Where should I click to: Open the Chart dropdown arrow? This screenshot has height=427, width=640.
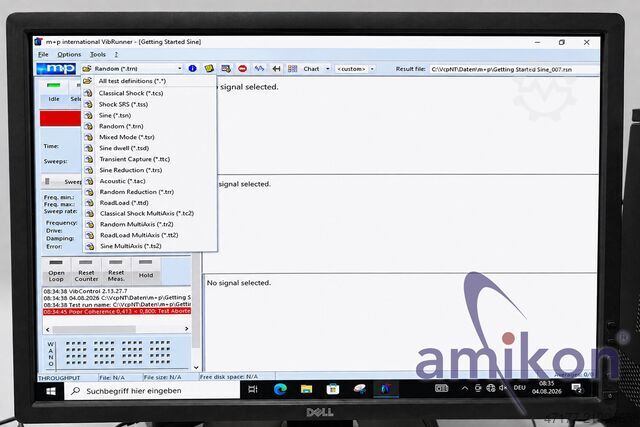click(x=327, y=69)
